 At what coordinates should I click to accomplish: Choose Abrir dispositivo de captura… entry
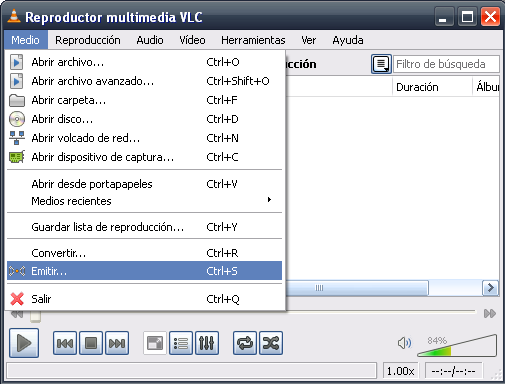pos(145,157)
